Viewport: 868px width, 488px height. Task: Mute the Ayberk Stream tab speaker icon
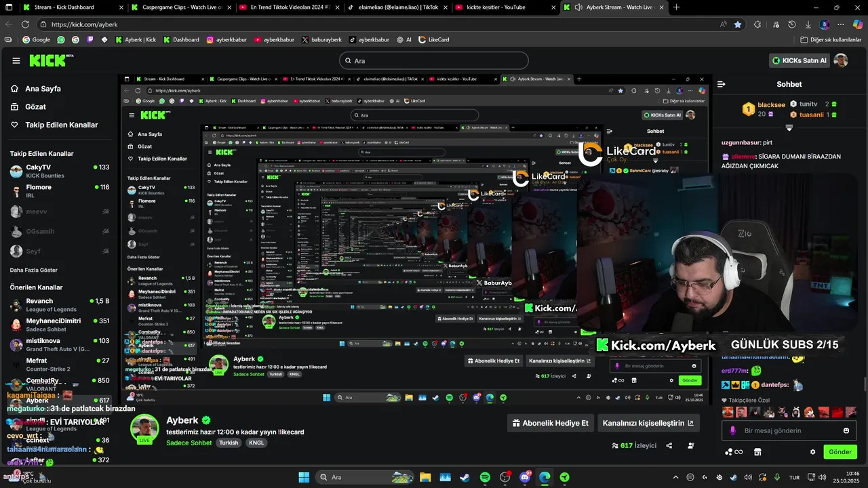coord(578,7)
